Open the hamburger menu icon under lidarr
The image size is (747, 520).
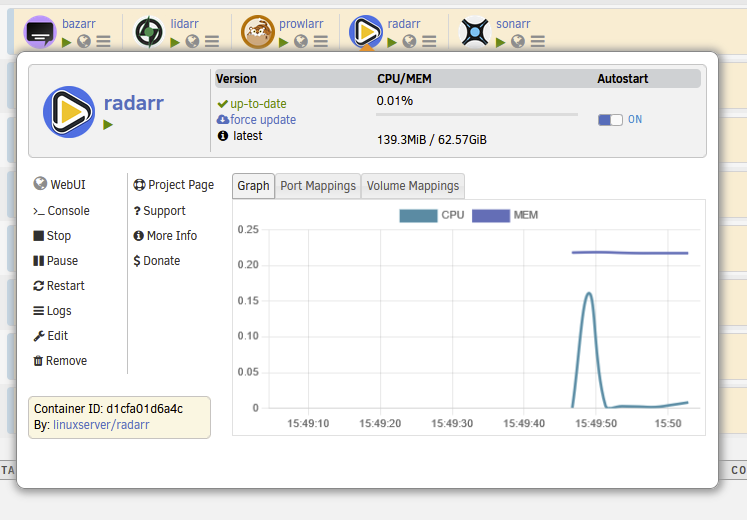[x=212, y=42]
